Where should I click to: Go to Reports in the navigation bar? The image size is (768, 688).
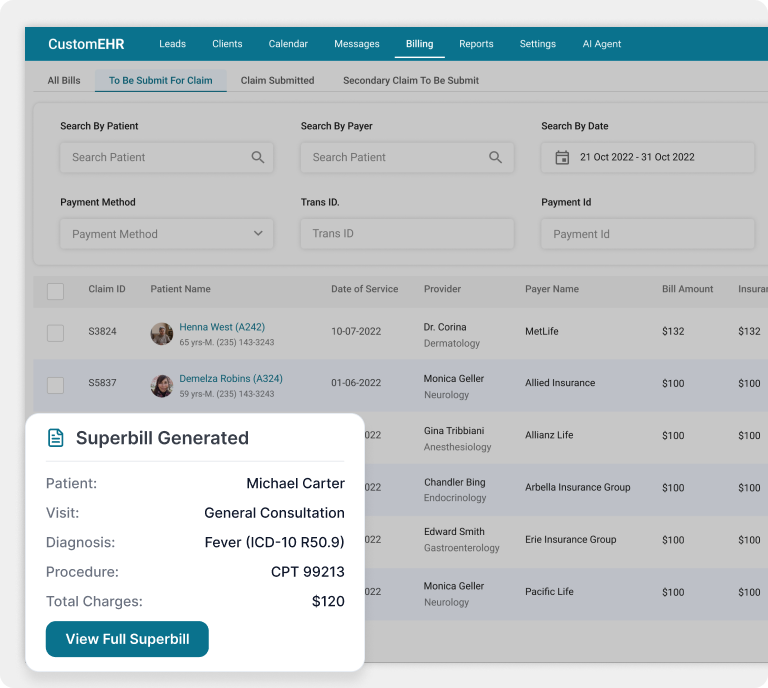pos(476,44)
